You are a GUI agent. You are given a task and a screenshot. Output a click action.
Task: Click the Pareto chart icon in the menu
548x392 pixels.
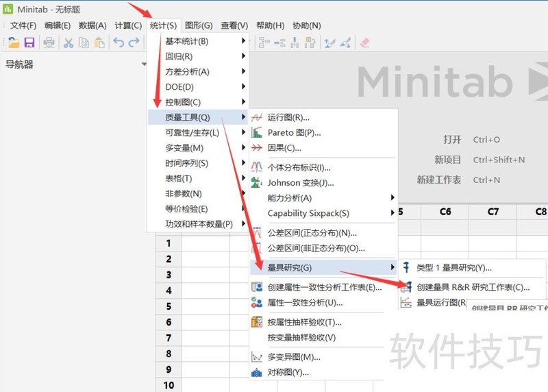[x=257, y=132]
